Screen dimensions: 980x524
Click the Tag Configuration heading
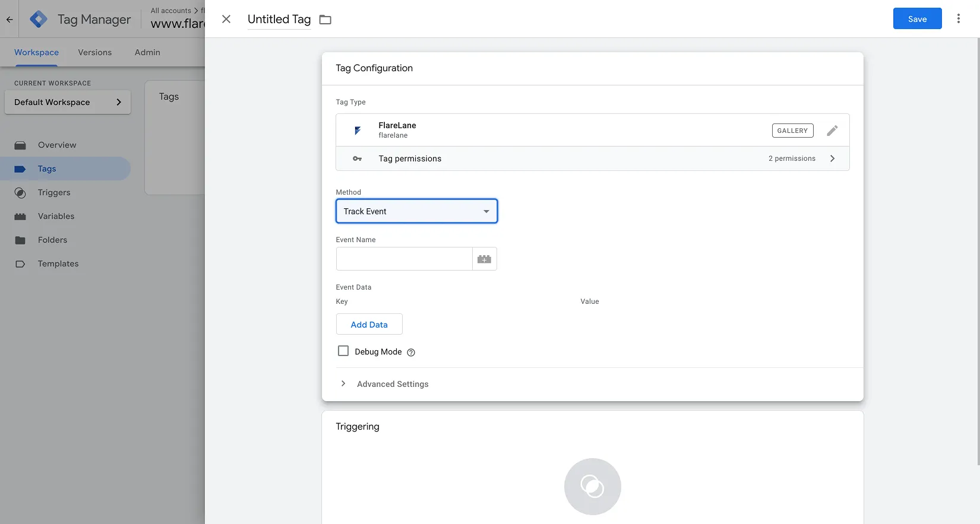click(374, 68)
